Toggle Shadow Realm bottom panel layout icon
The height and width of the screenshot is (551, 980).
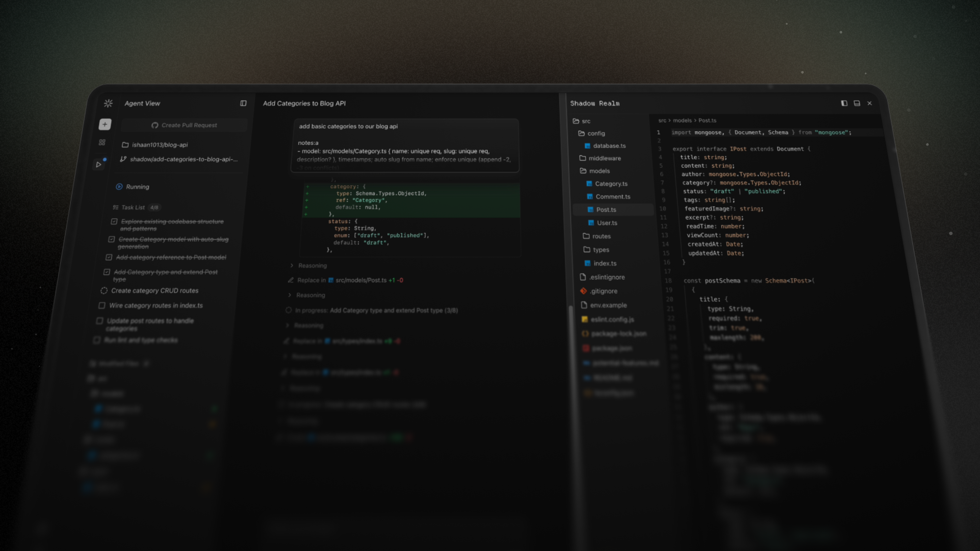(857, 103)
